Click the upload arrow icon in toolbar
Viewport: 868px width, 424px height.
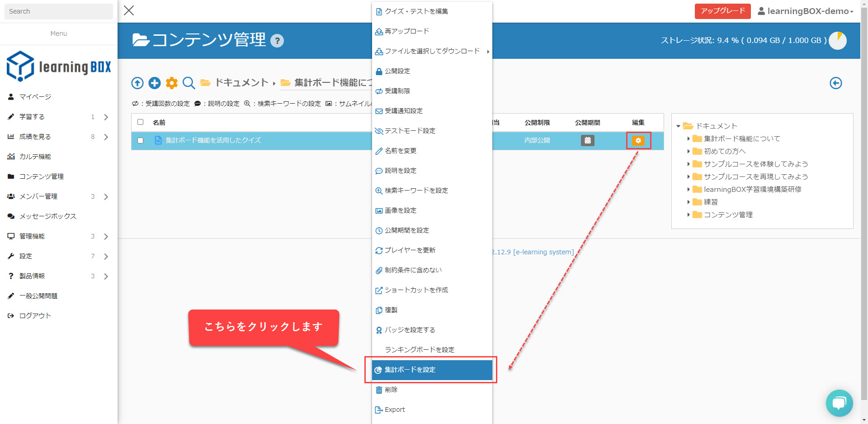[137, 83]
